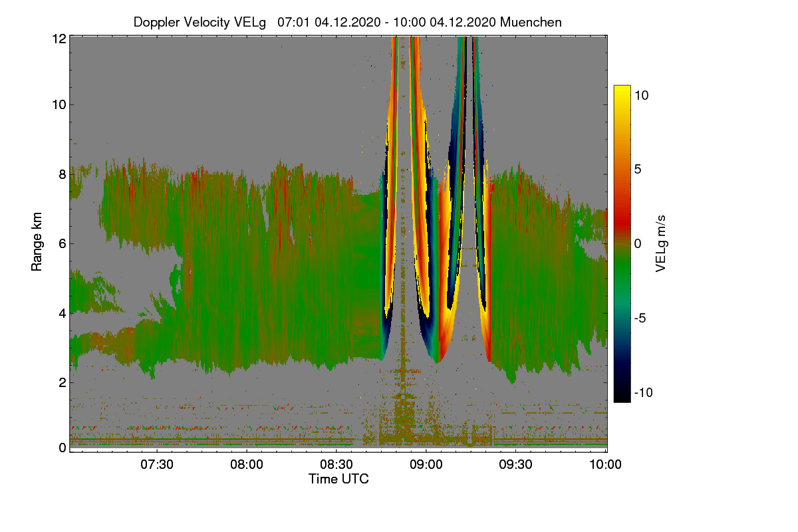
Task: Click the 09:00 time tick label
Action: click(428, 465)
